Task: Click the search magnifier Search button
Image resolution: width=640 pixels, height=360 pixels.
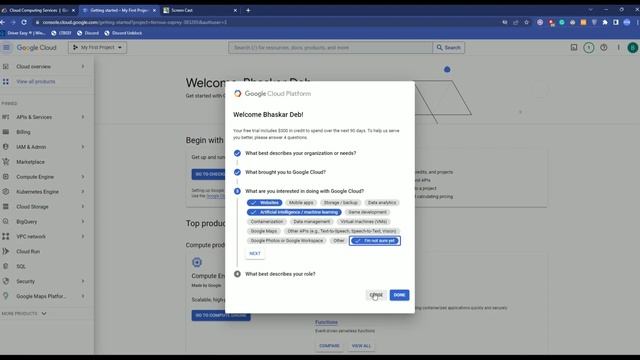Action: coord(449,48)
